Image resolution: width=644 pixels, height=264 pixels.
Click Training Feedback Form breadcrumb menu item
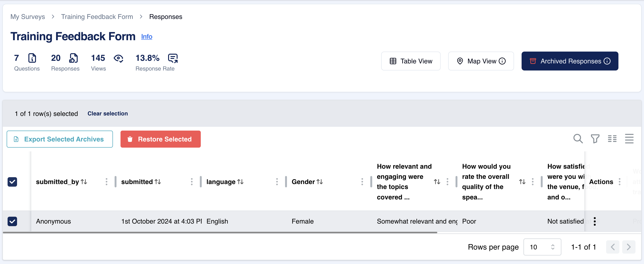(97, 16)
